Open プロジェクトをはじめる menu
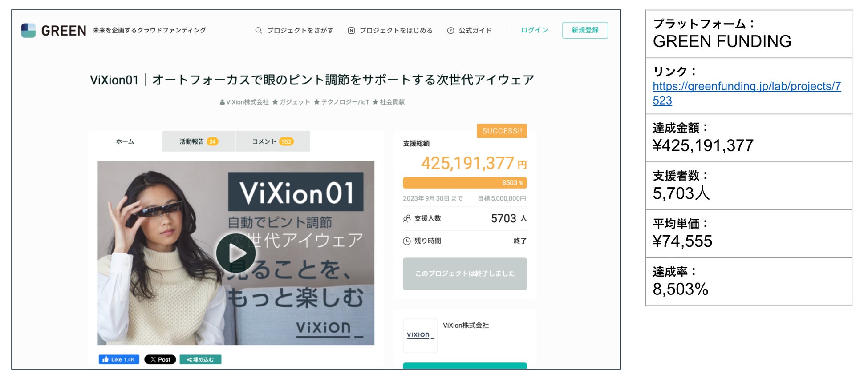The width and height of the screenshot is (868, 382). pos(390,30)
